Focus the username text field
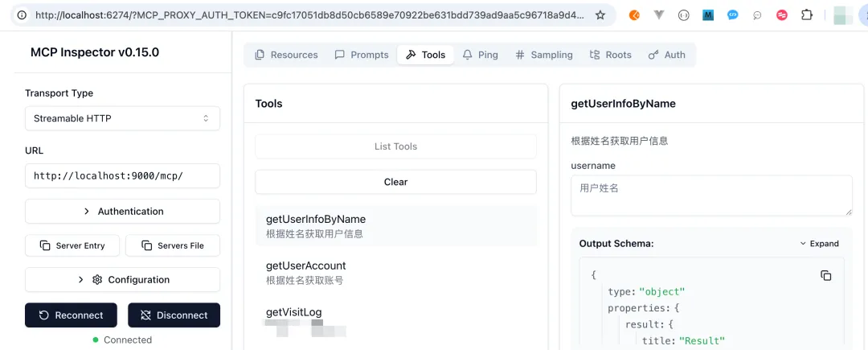The image size is (868, 350). click(711, 196)
